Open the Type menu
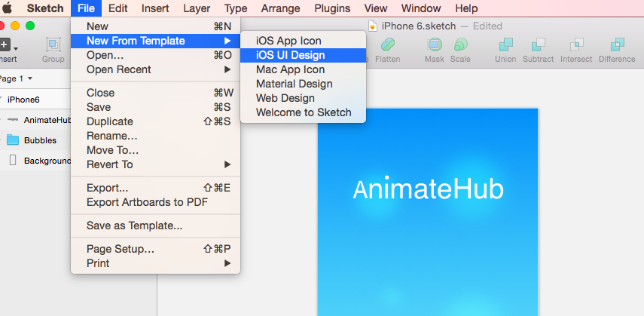 click(236, 8)
